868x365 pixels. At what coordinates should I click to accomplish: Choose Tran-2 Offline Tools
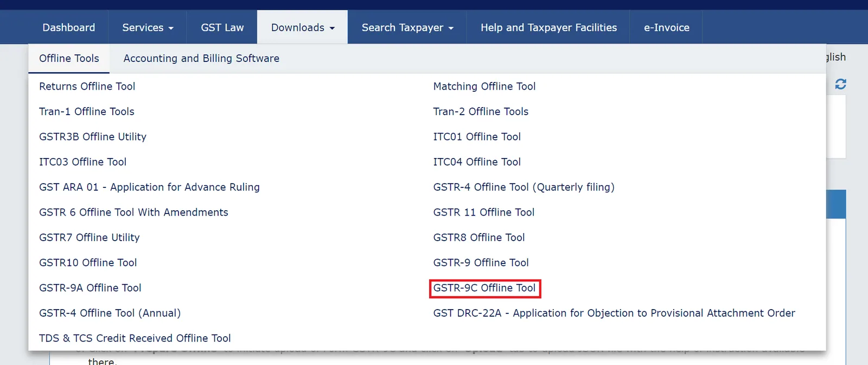(481, 111)
